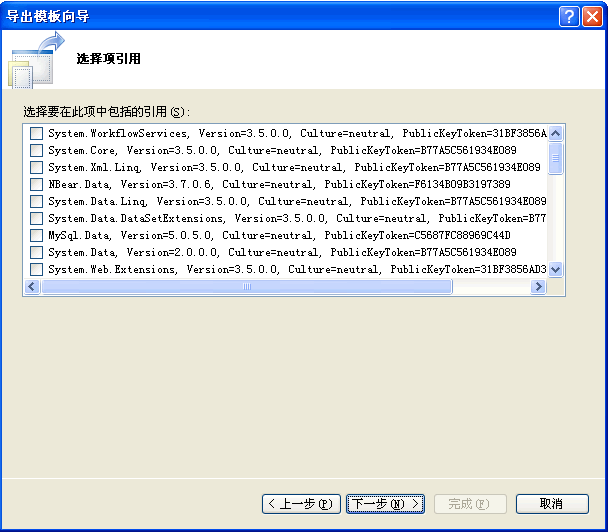Viewport: 608px width, 532px height.
Task: Enable the System.Web.Extensions checkbox
Action: tap(36, 269)
